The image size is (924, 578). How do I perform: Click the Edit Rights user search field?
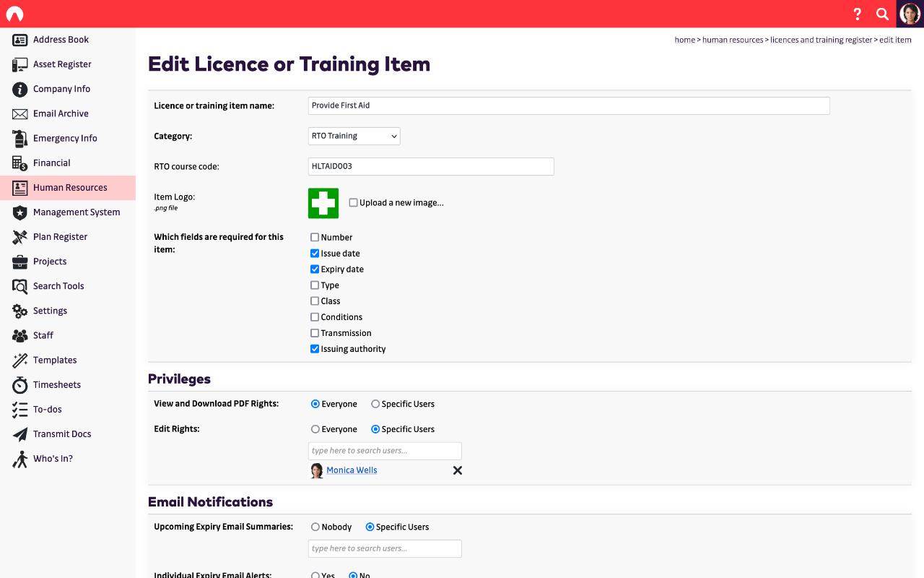point(385,451)
